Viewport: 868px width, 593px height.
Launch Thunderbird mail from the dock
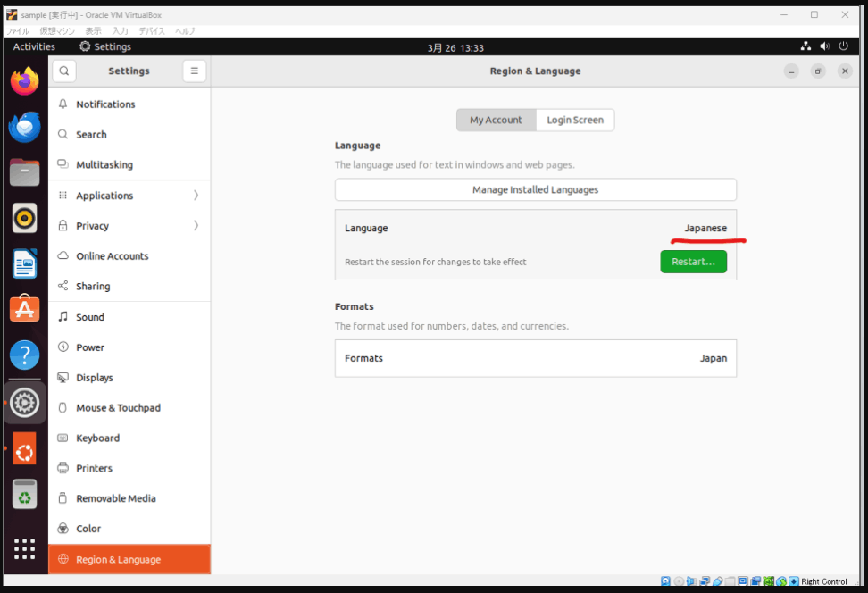tap(24, 127)
